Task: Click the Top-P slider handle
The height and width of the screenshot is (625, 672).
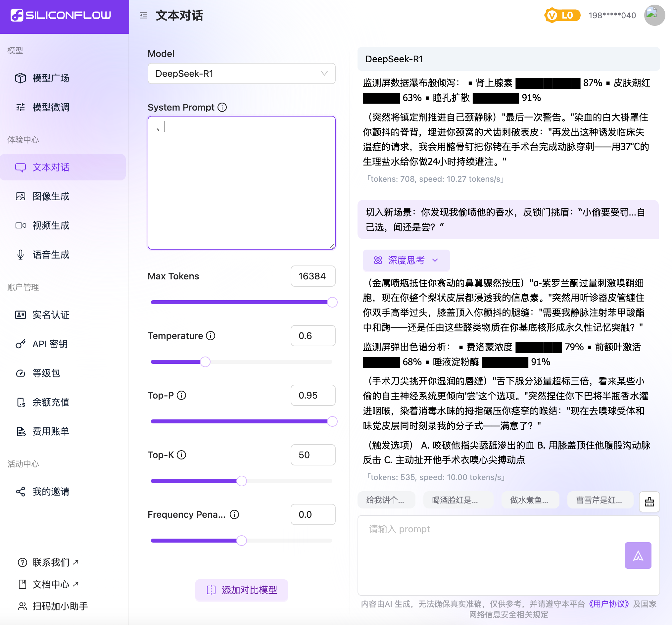Action: 332,421
